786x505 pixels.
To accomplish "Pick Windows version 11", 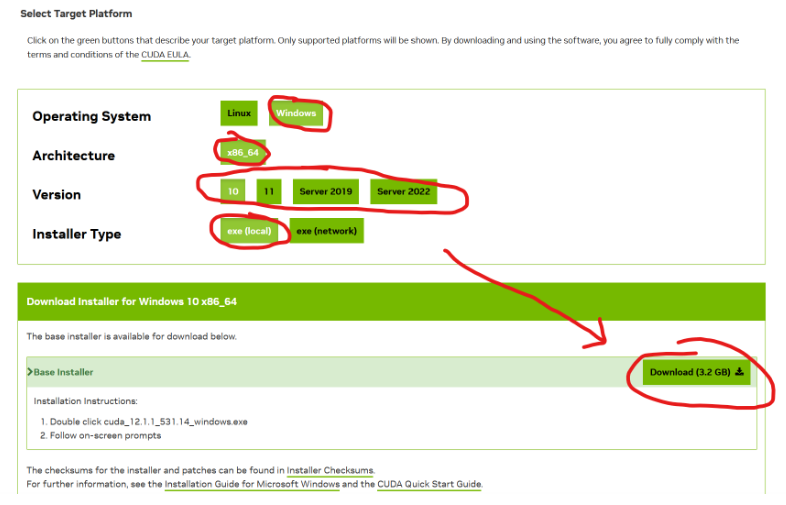I will click(269, 192).
